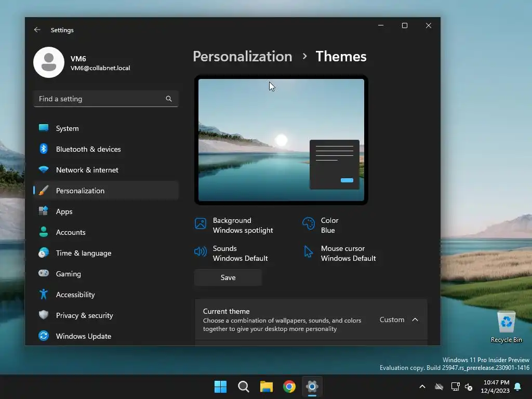This screenshot has width=532, height=399.
Task: Open Background Windows spotlight setting
Action: (x=234, y=225)
